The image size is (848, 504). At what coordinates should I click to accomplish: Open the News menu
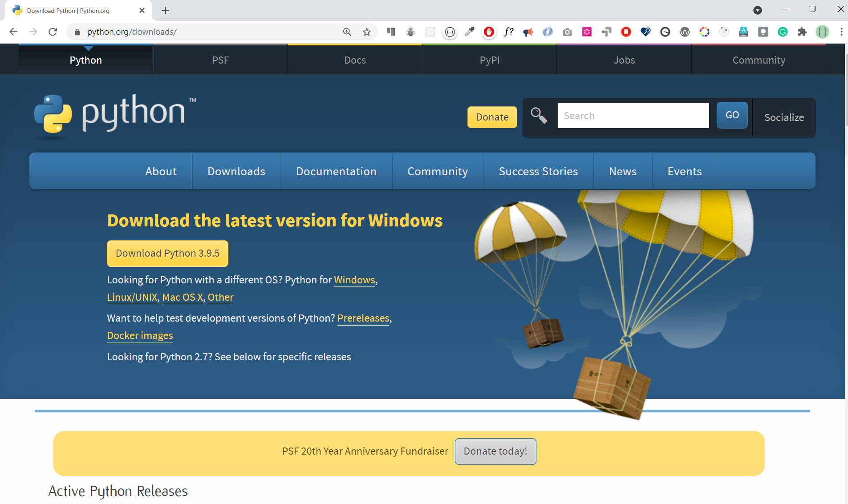click(623, 171)
